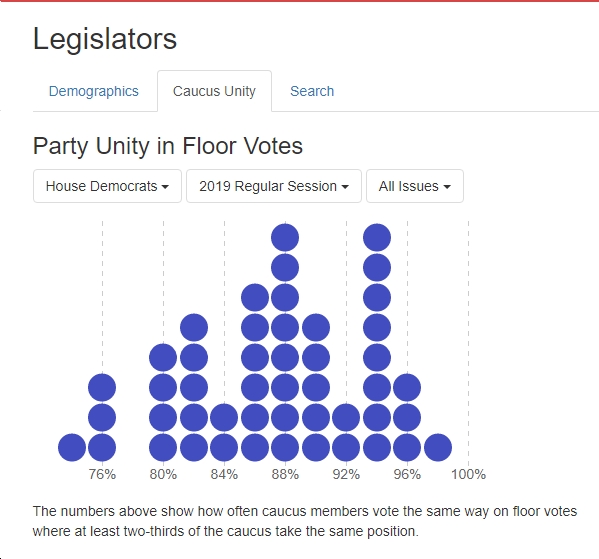Click the top dot in the 86% column
This screenshot has height=559, width=599.
click(255, 298)
